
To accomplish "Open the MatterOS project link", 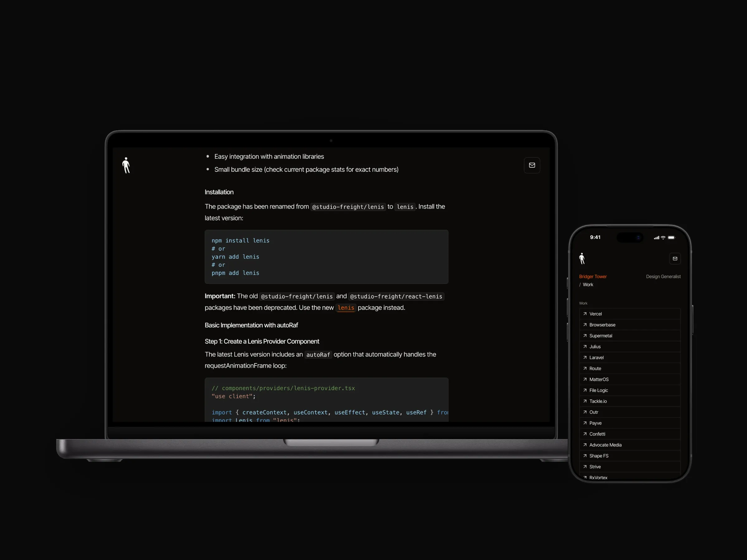I will (630, 380).
